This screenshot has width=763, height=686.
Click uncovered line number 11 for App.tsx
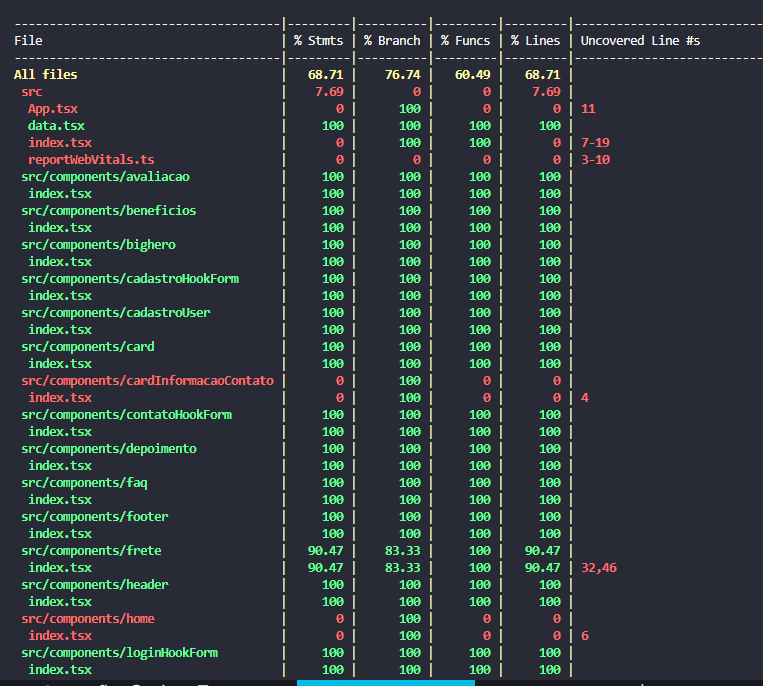pyautogui.click(x=588, y=109)
